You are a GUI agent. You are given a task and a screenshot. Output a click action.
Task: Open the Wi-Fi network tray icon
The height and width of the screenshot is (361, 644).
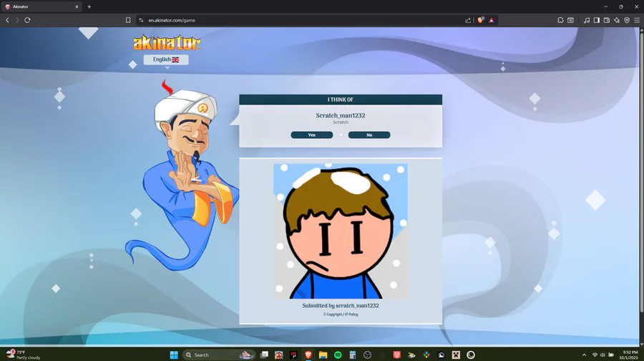(x=595, y=355)
